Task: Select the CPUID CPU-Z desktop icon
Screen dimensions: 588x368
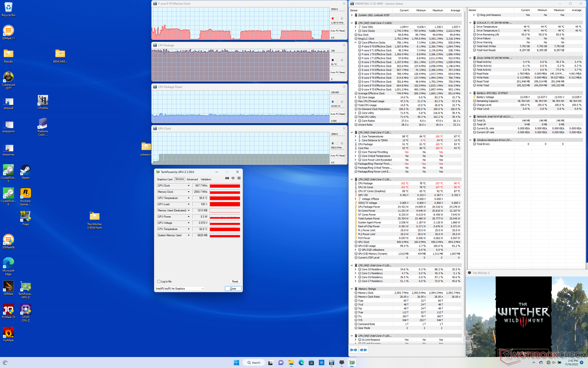Action: point(25,313)
